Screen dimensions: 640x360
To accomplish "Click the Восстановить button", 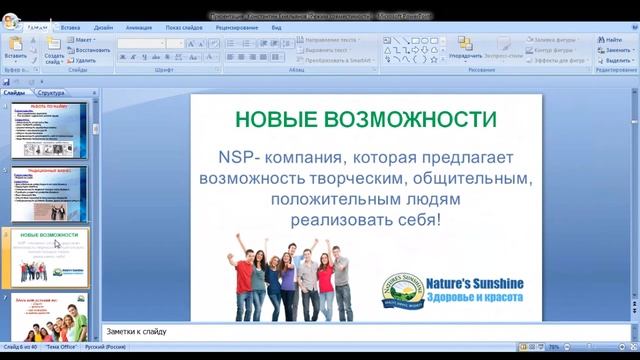I will (89, 50).
